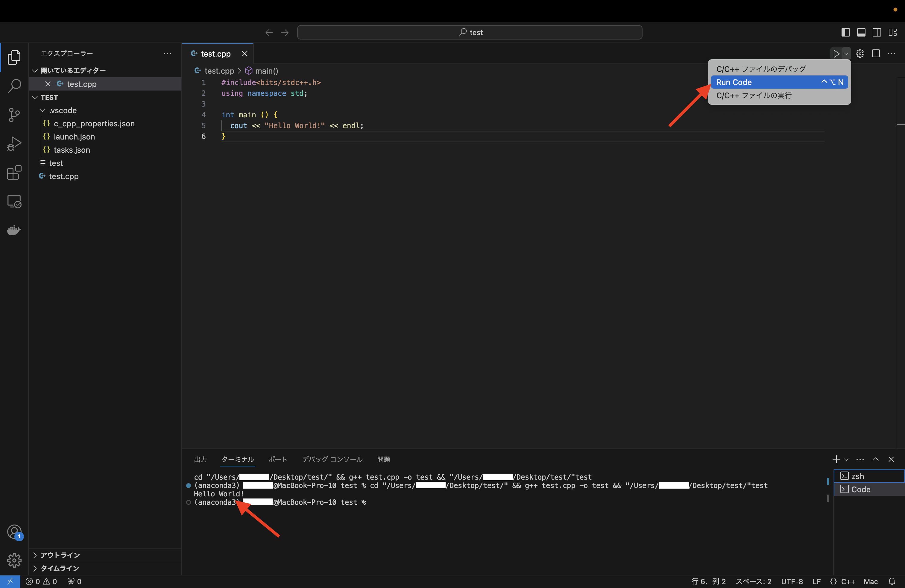Open the Search view in activity bar
This screenshot has width=905, height=588.
14,86
